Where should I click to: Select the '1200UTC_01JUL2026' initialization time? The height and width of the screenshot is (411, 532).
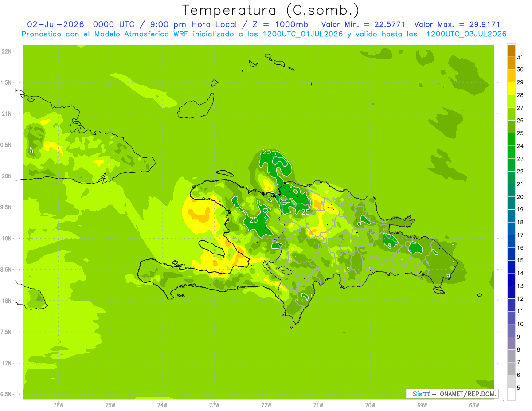303,34
